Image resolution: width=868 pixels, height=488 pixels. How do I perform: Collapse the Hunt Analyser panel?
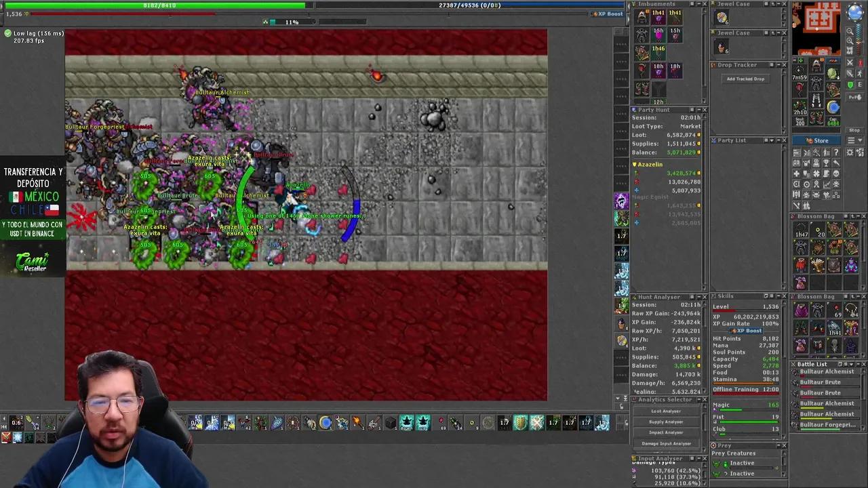698,297
